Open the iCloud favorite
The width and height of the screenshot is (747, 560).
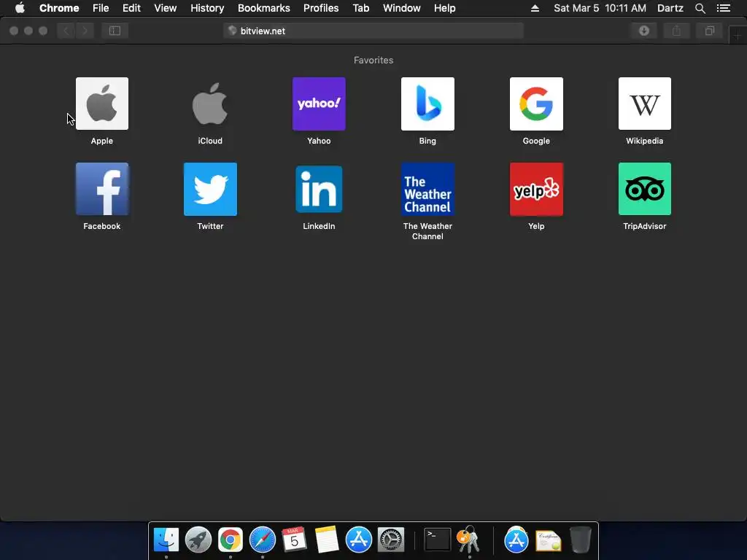pyautogui.click(x=210, y=104)
